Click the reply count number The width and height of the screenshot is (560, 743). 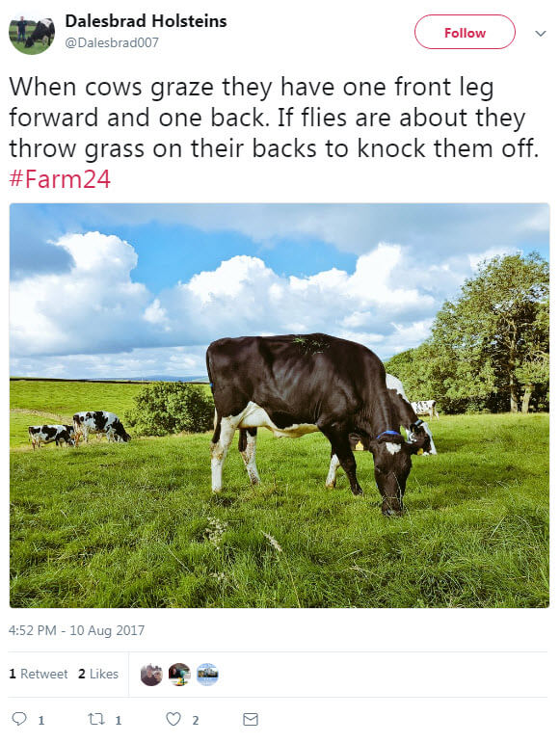coord(41,720)
